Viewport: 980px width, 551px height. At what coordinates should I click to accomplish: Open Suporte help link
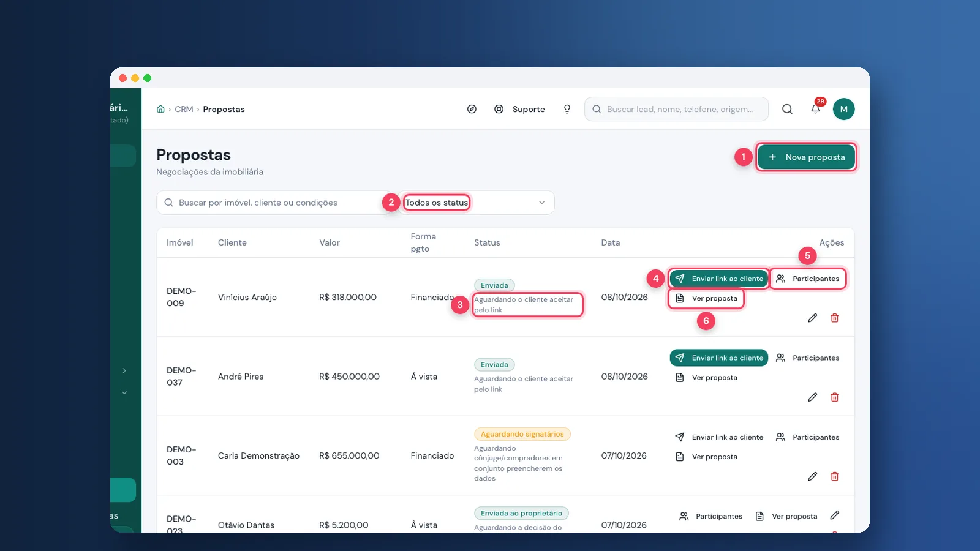519,109
